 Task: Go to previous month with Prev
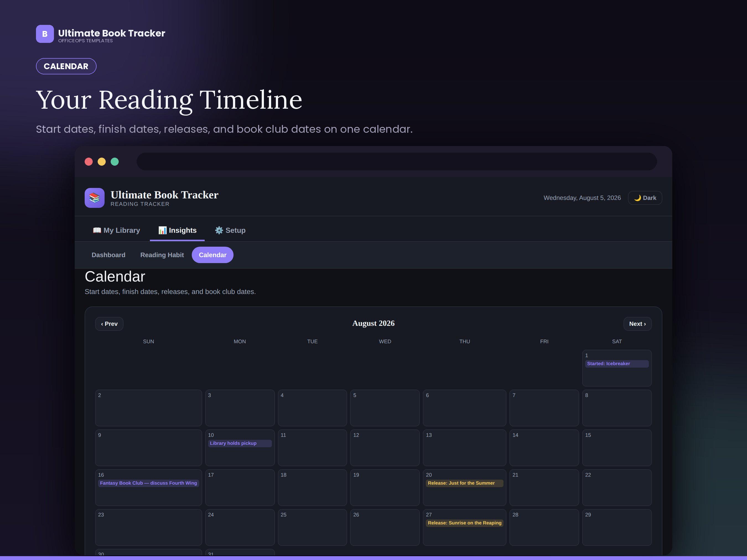(x=109, y=324)
